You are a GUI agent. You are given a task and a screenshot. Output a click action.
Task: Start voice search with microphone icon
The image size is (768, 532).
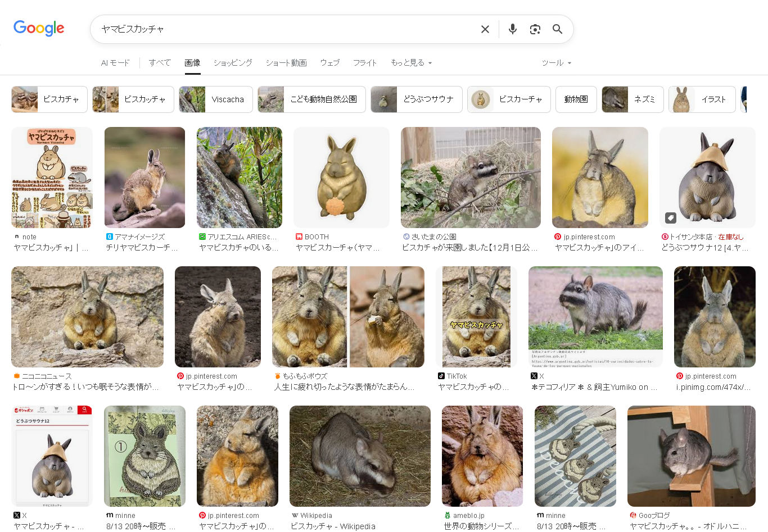[x=512, y=29]
